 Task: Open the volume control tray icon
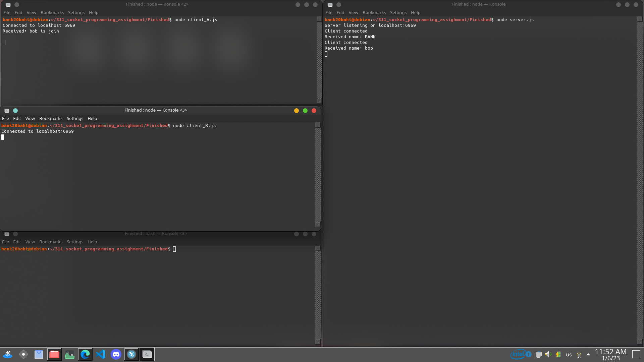pyautogui.click(x=548, y=355)
